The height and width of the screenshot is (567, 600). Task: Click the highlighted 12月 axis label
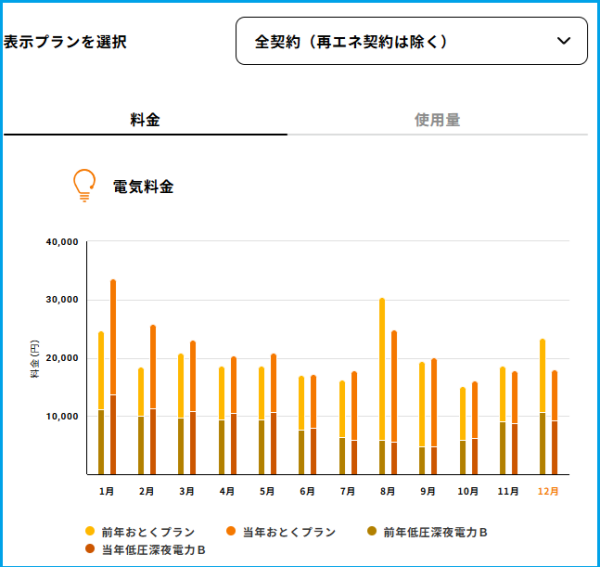point(549,491)
